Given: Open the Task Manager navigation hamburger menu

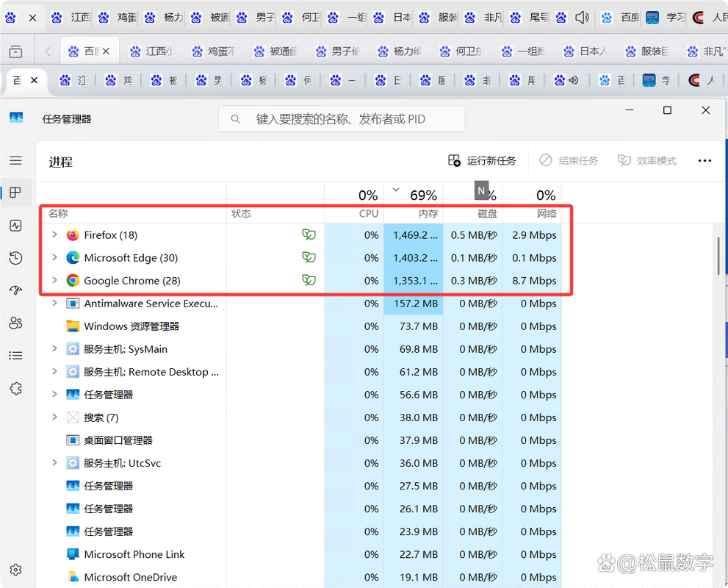Looking at the screenshot, I should pos(15,160).
